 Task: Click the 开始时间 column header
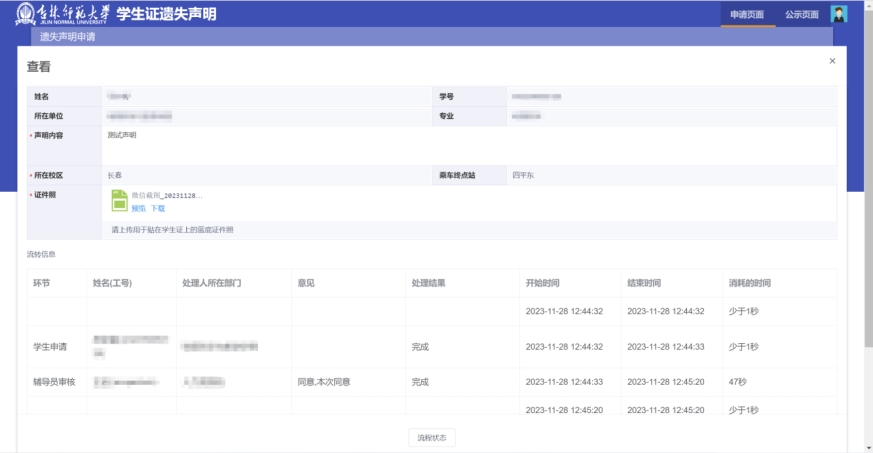(543, 283)
